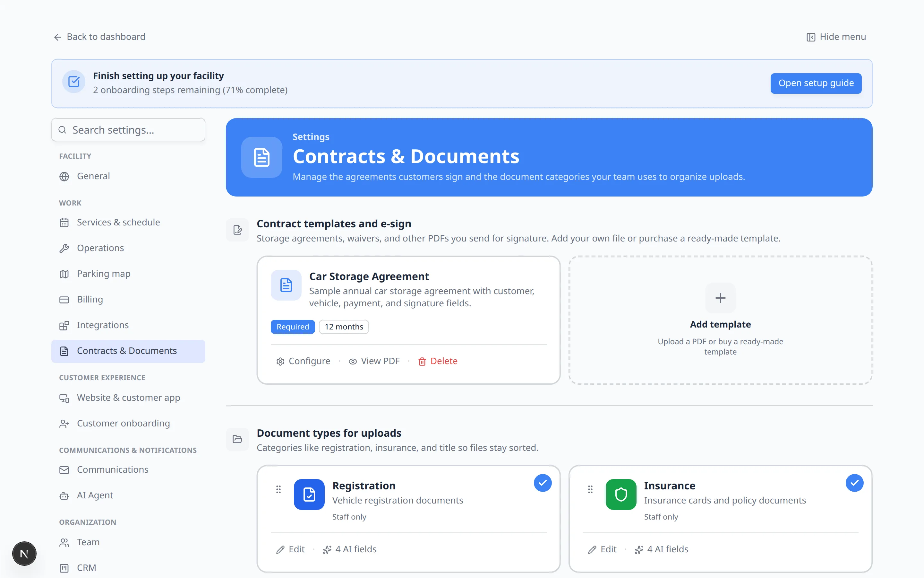The width and height of the screenshot is (924, 578).
Task: Click the Integrations blocks icon
Action: point(64,325)
